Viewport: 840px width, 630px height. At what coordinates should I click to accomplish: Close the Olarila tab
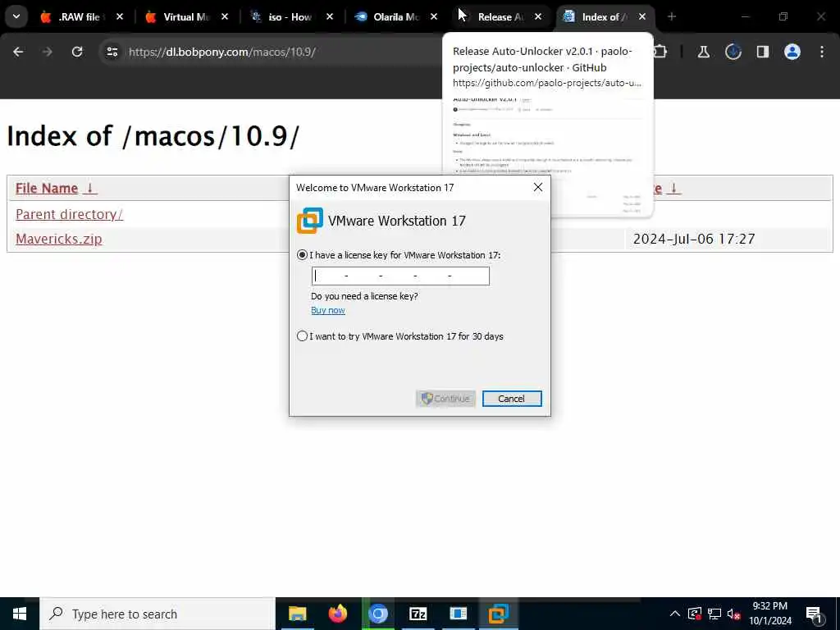pos(434,16)
